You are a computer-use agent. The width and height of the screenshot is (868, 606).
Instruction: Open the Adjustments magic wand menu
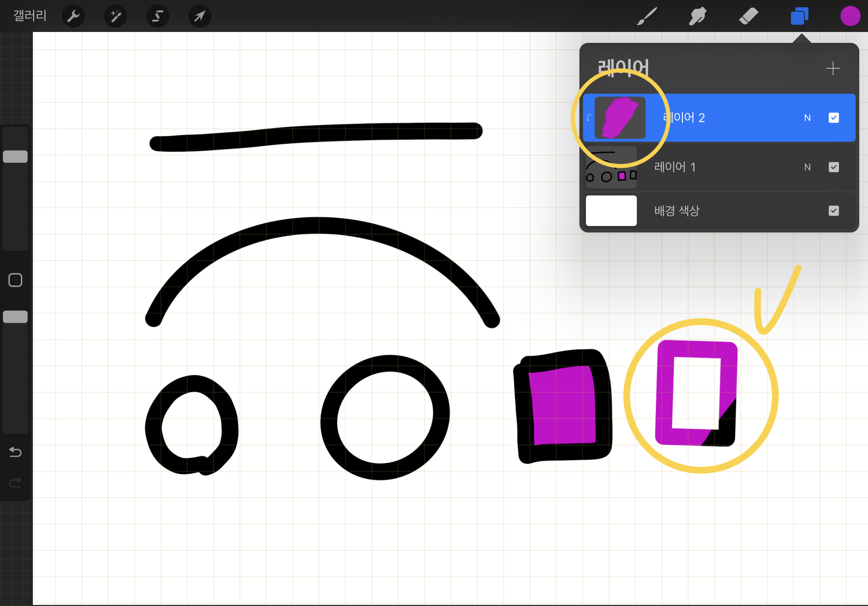(x=115, y=16)
